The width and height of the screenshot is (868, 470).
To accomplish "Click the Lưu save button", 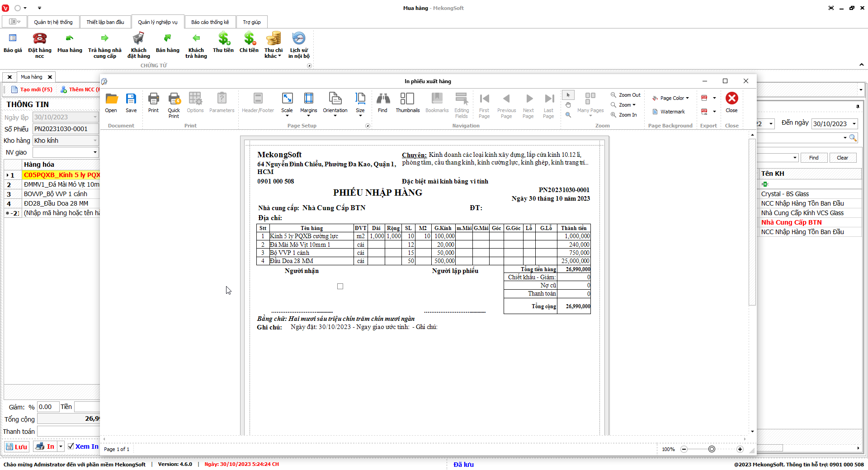I will coord(17,446).
